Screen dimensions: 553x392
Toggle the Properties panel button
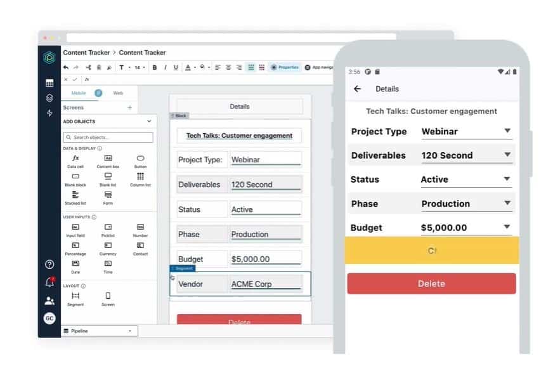coord(284,67)
